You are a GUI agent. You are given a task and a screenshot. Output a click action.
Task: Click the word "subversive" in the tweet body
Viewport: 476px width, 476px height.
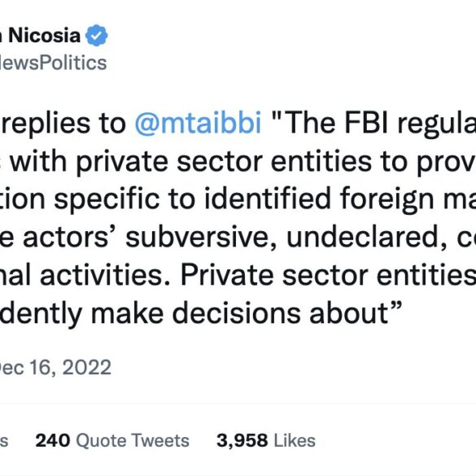point(201,238)
